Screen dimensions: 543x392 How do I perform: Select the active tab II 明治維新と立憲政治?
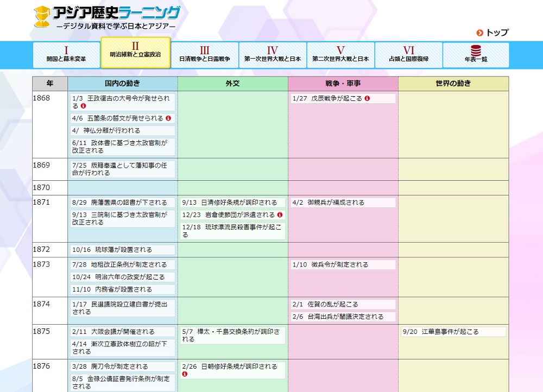pos(135,52)
